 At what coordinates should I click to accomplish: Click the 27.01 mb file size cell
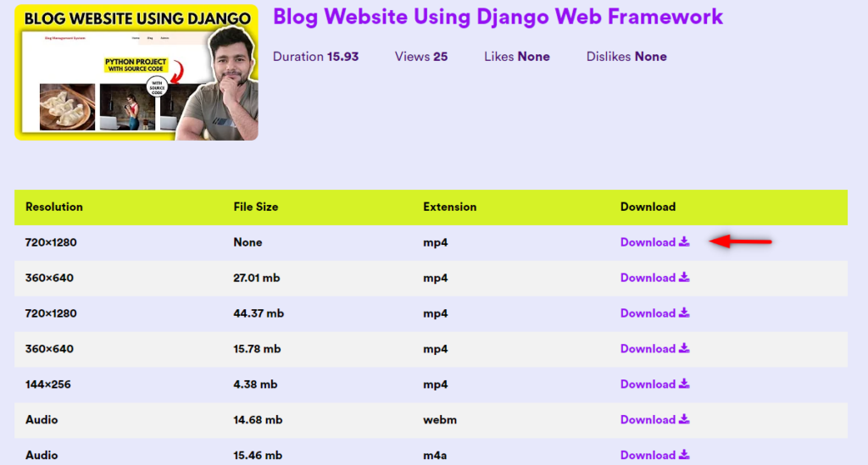[256, 278]
